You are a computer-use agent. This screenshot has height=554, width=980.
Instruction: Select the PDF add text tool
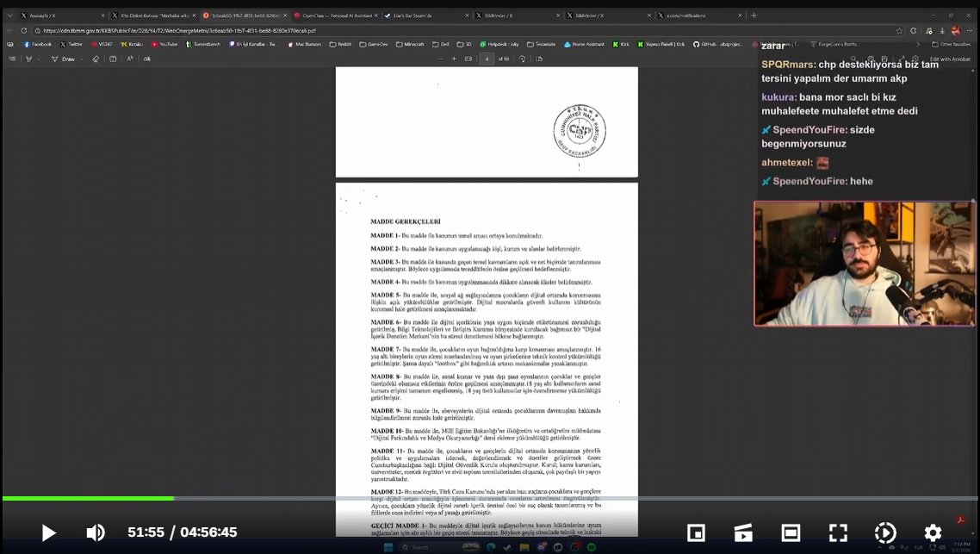pos(113,59)
